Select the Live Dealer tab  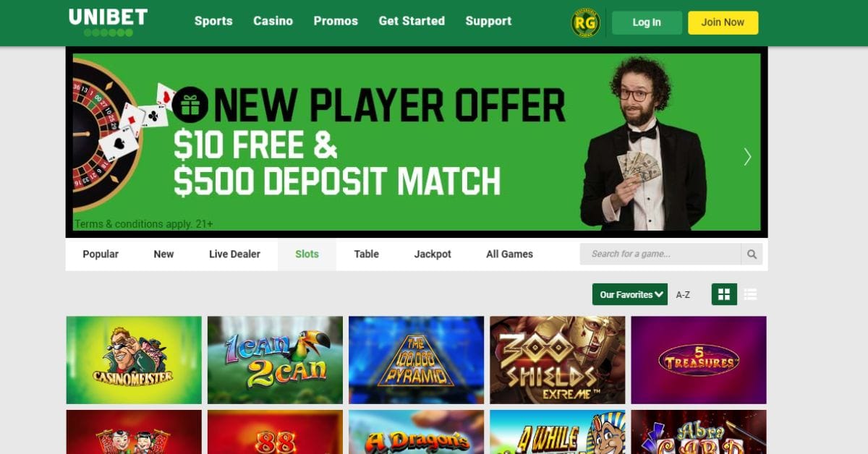(234, 254)
